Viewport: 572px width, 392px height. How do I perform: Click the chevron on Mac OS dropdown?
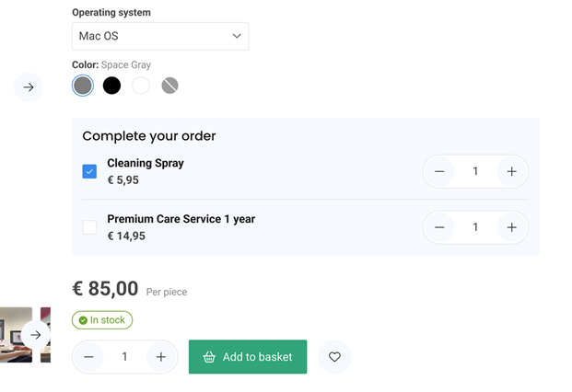(x=237, y=36)
